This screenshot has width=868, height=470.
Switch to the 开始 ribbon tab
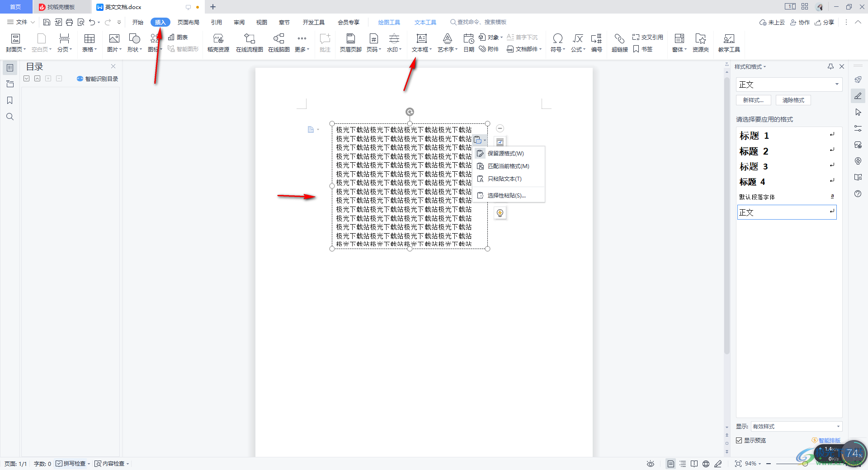coord(138,22)
